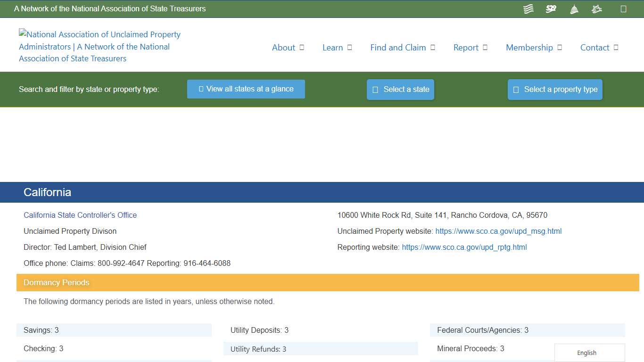Viewport: 644px width, 362px height.
Task: Visit the Unclaimed Property website link
Action: point(498,231)
